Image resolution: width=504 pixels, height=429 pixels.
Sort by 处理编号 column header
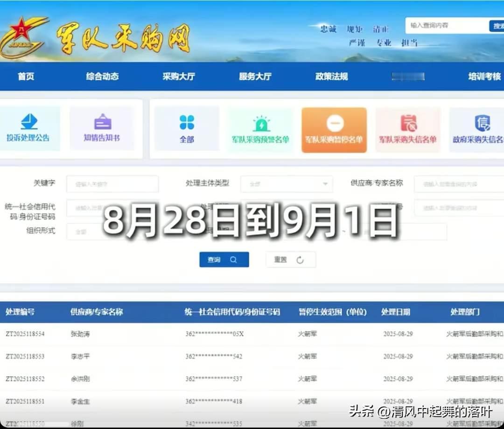click(x=20, y=312)
